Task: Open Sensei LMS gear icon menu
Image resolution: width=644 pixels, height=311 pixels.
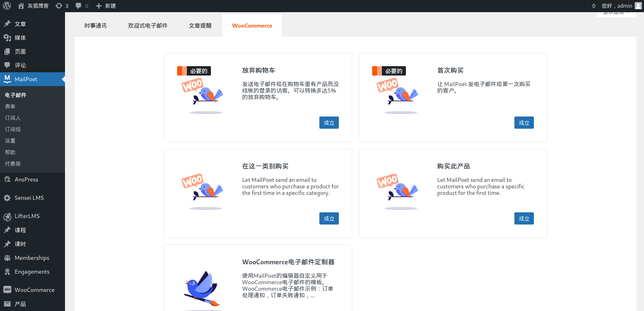Action: [x=7, y=198]
